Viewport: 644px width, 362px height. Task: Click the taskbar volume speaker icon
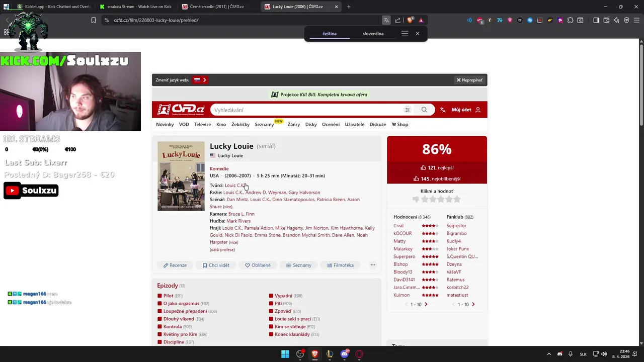coord(604,354)
